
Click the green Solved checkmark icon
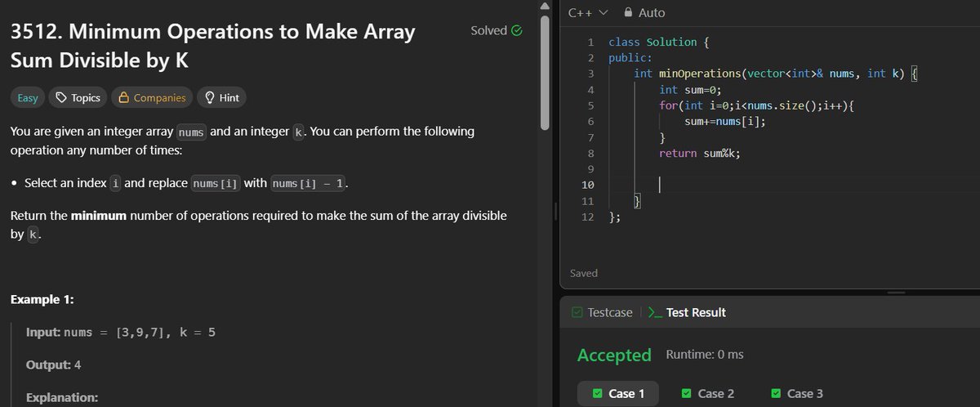[x=516, y=31]
